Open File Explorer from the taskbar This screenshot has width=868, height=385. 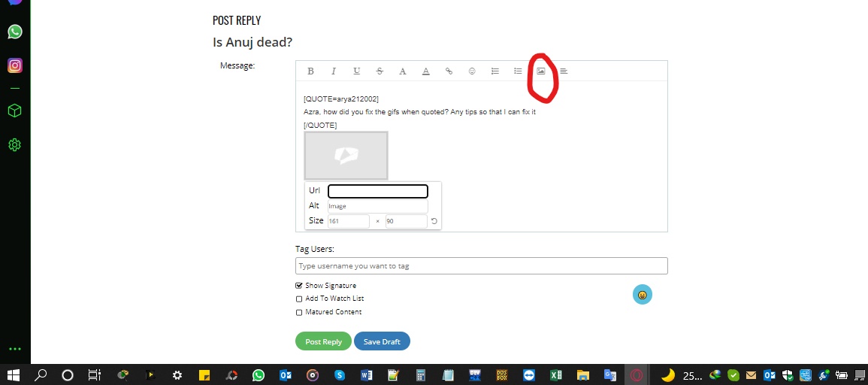tap(583, 375)
